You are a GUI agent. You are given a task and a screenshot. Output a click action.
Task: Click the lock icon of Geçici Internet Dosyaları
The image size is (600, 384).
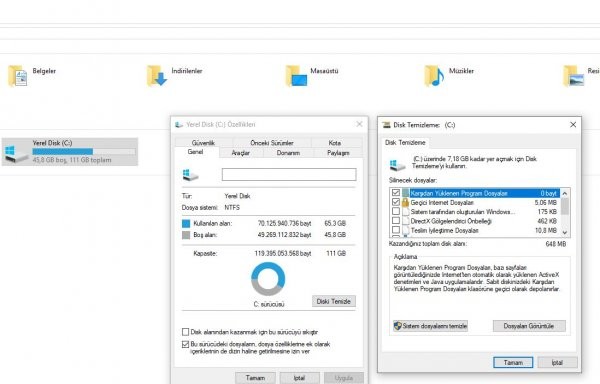[x=405, y=202]
